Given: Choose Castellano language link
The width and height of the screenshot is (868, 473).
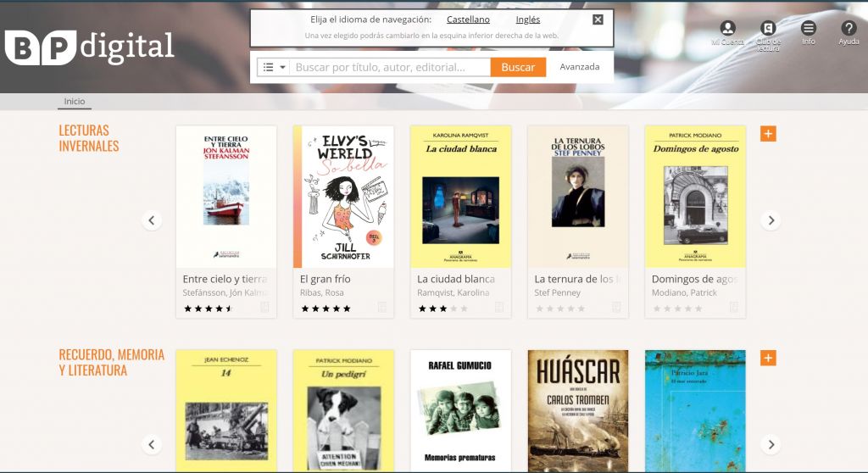Looking at the screenshot, I should (x=468, y=19).
